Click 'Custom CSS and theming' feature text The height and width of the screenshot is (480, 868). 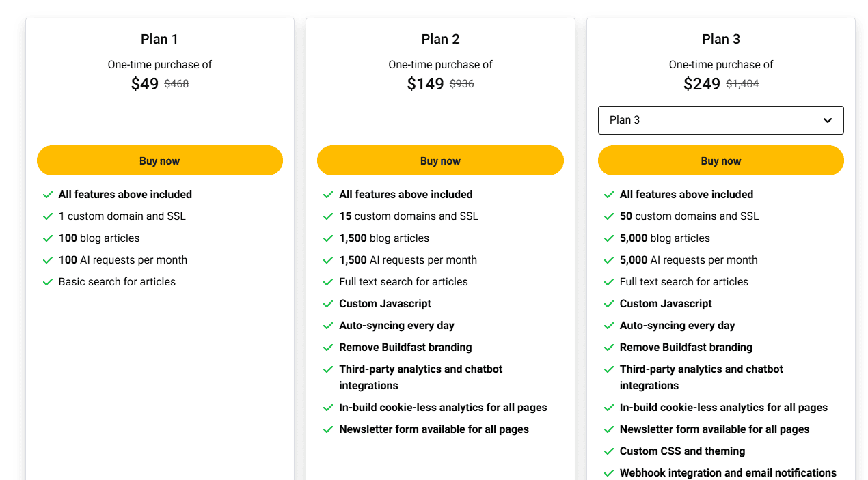(682, 451)
